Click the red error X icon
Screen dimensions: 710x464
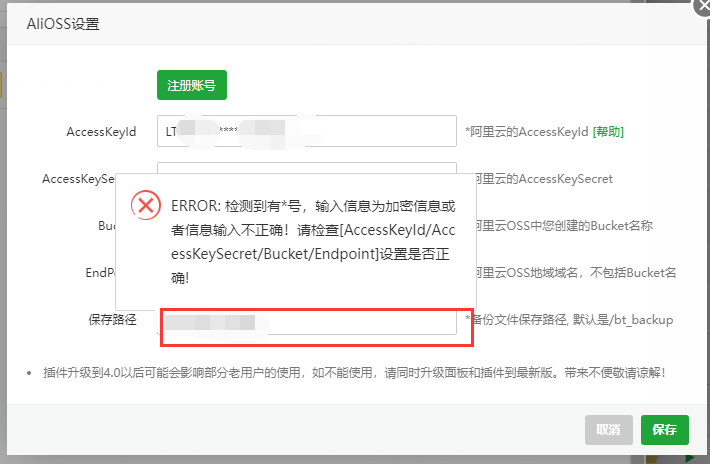[146, 206]
